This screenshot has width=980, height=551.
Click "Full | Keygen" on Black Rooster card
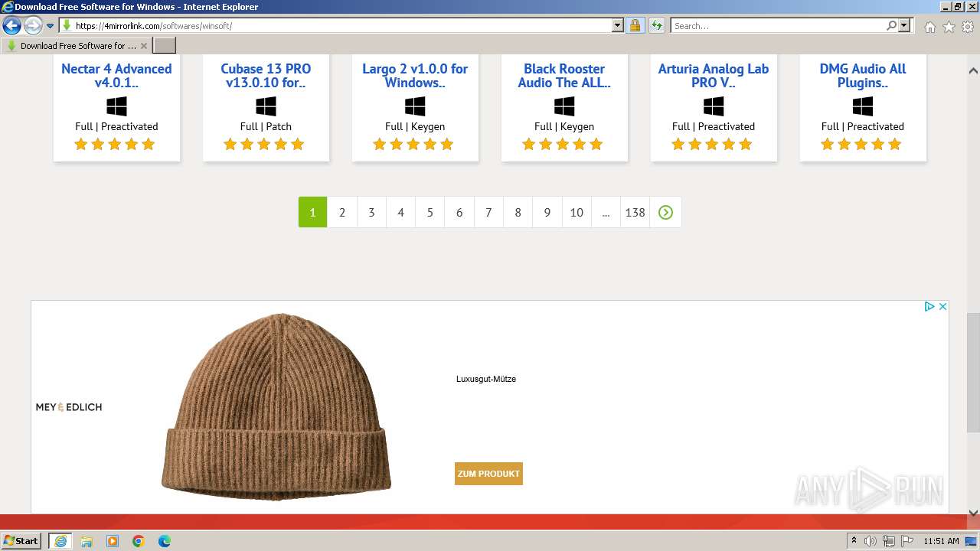564,126
